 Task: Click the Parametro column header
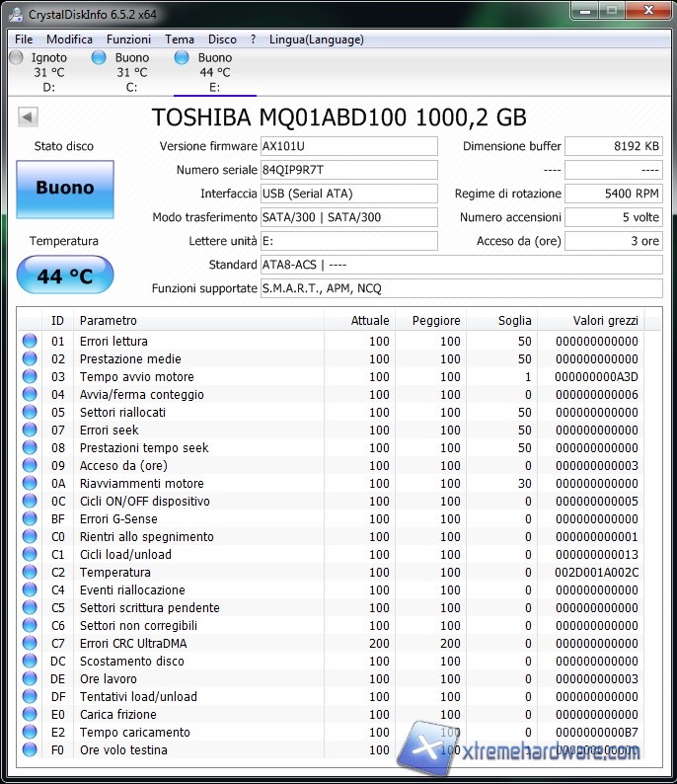click(x=197, y=320)
